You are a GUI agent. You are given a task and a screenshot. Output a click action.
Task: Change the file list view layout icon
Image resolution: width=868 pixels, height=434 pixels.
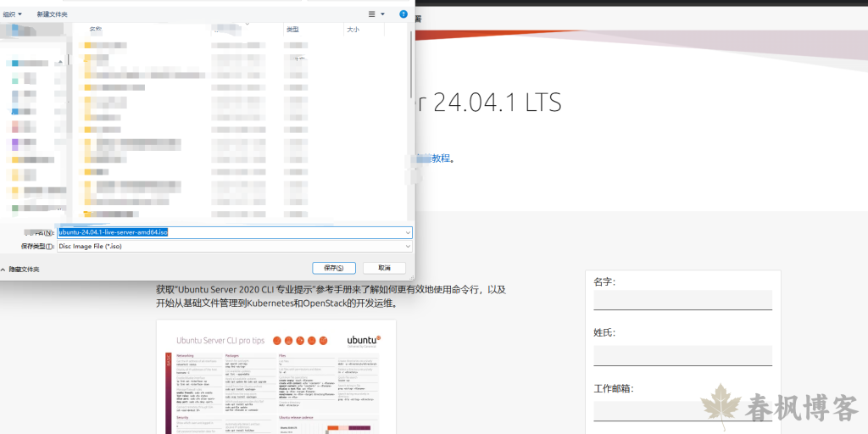tap(372, 14)
